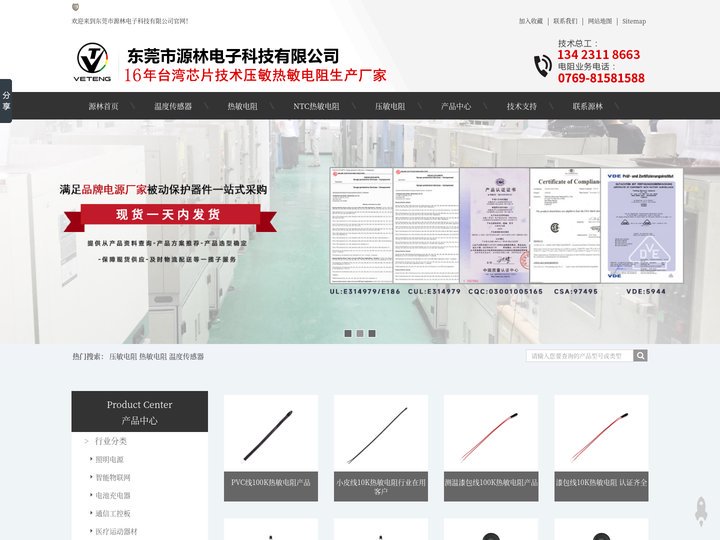Click the Product Center 产品中心 sidebar header
The width and height of the screenshot is (720, 540).
(x=140, y=411)
